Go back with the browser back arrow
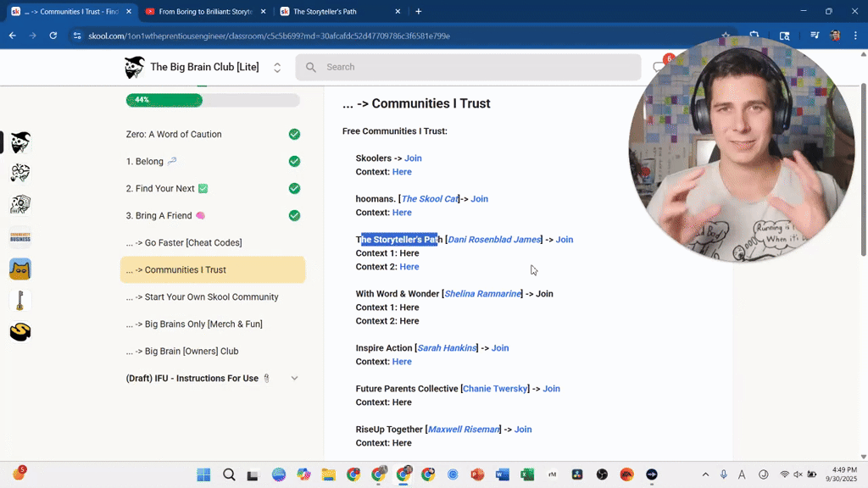This screenshot has height=488, width=868. [x=12, y=36]
